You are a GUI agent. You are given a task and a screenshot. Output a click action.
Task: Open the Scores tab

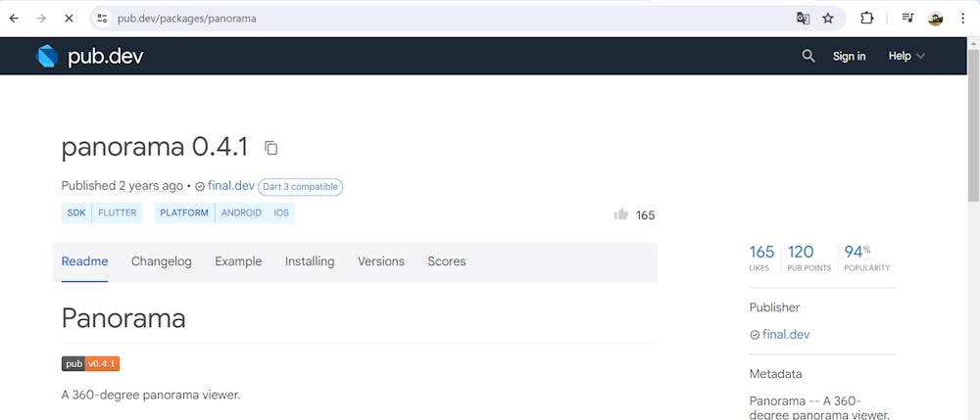pyautogui.click(x=446, y=261)
